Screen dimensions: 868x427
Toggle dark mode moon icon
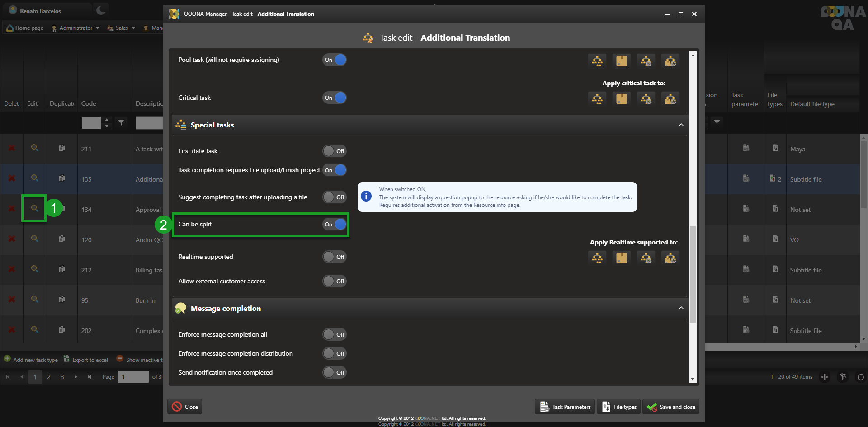click(101, 10)
